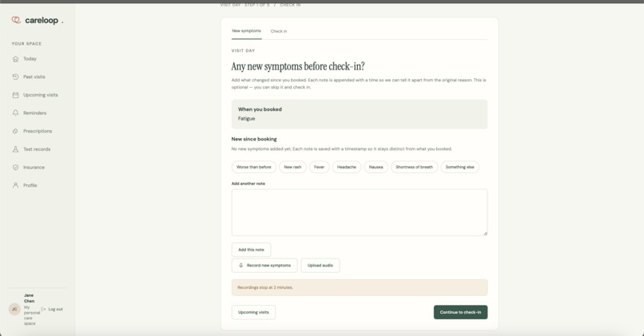This screenshot has width=644, height=336.
Task: Click the microphone icon on Record button
Action: (x=241, y=266)
